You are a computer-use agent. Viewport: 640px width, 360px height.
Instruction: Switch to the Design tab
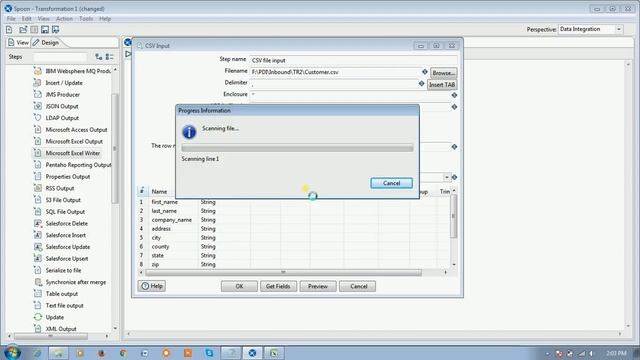tap(46, 42)
